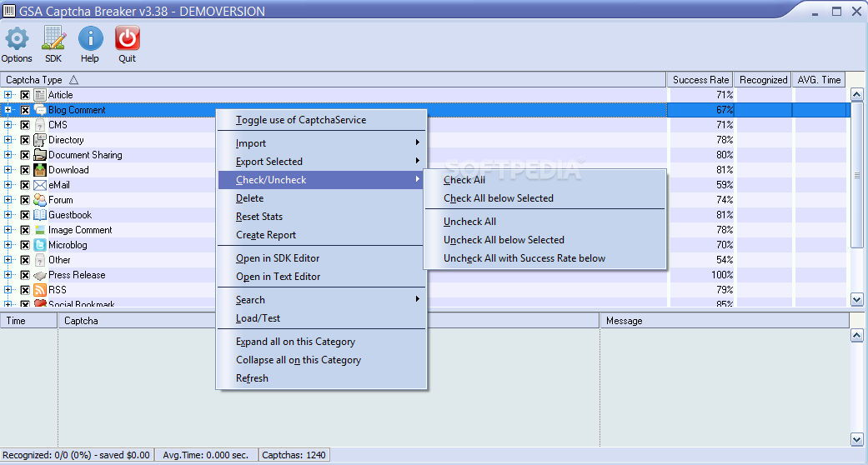Viewport: 868px width, 465px height.
Task: Select the Document Sharing folder icon
Action: [40, 155]
